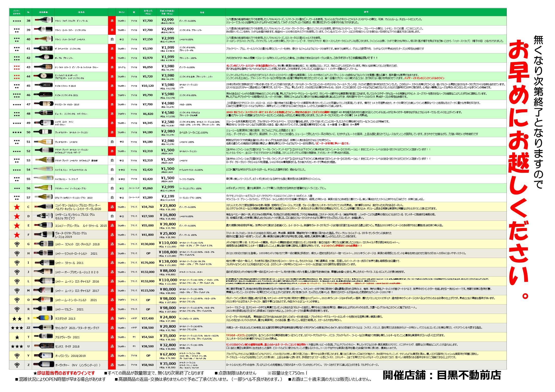Viewport: 555px width, 392px height.
Task: Click the emblem icon in row J
Action: [x=17, y=272]
